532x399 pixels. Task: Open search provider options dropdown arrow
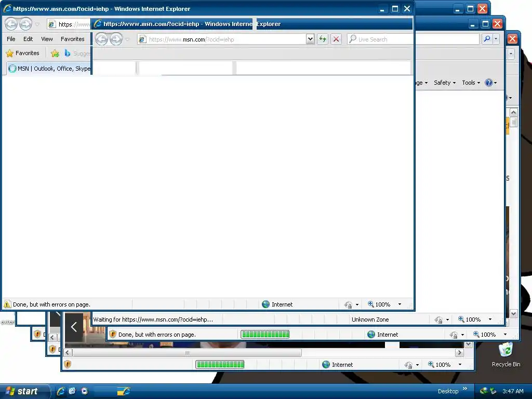click(496, 38)
